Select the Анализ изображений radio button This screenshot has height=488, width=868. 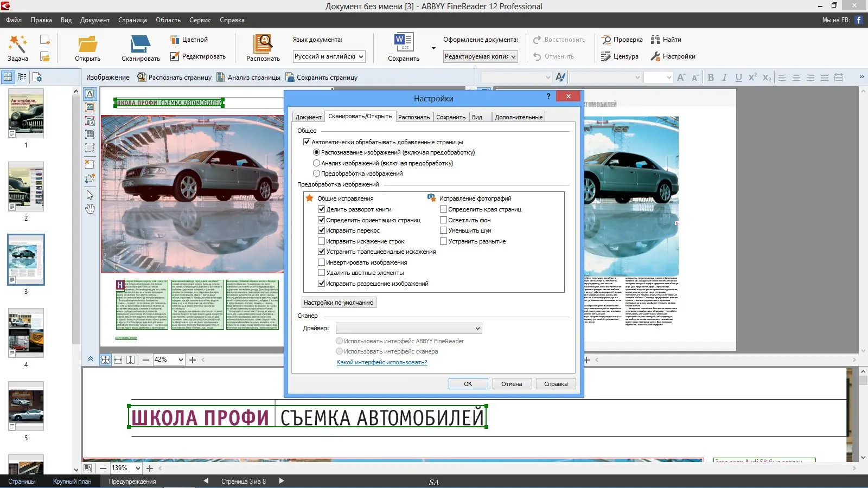pos(316,163)
